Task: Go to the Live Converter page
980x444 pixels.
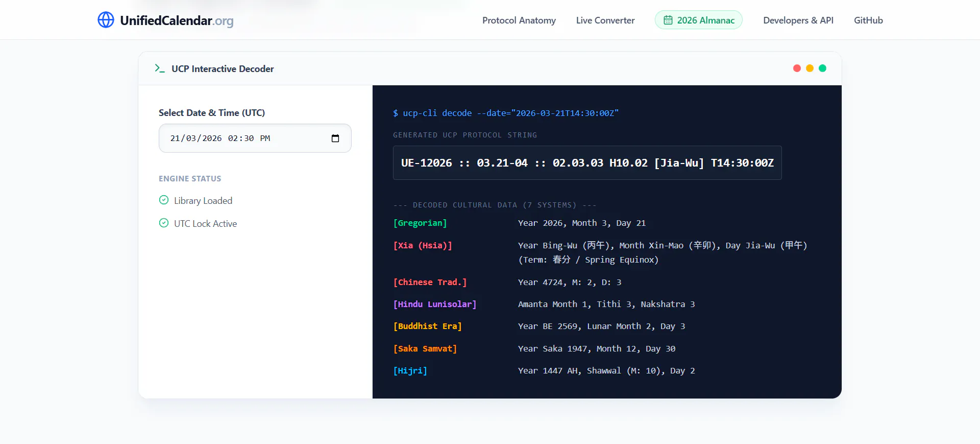Action: (605, 20)
